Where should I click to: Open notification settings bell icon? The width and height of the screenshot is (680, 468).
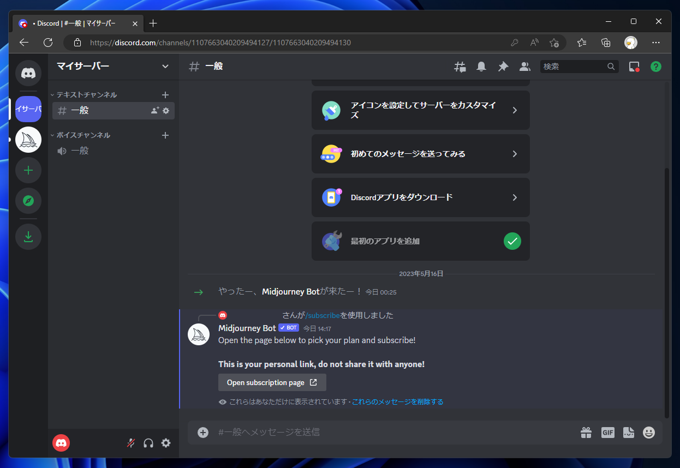point(481,66)
